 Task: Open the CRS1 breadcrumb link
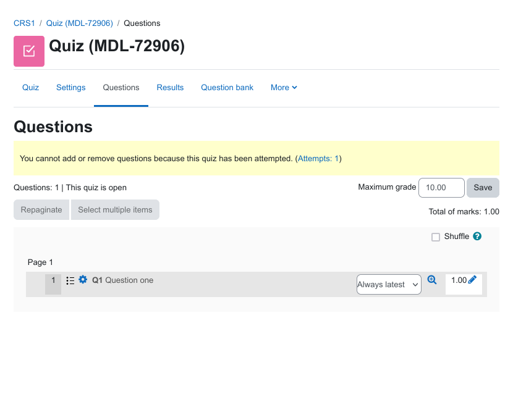(x=24, y=23)
